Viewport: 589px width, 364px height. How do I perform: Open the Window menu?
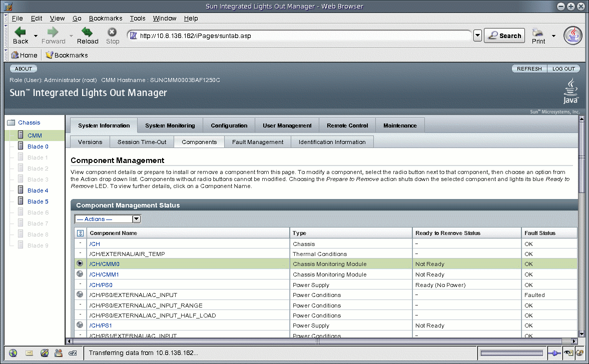[x=165, y=18]
